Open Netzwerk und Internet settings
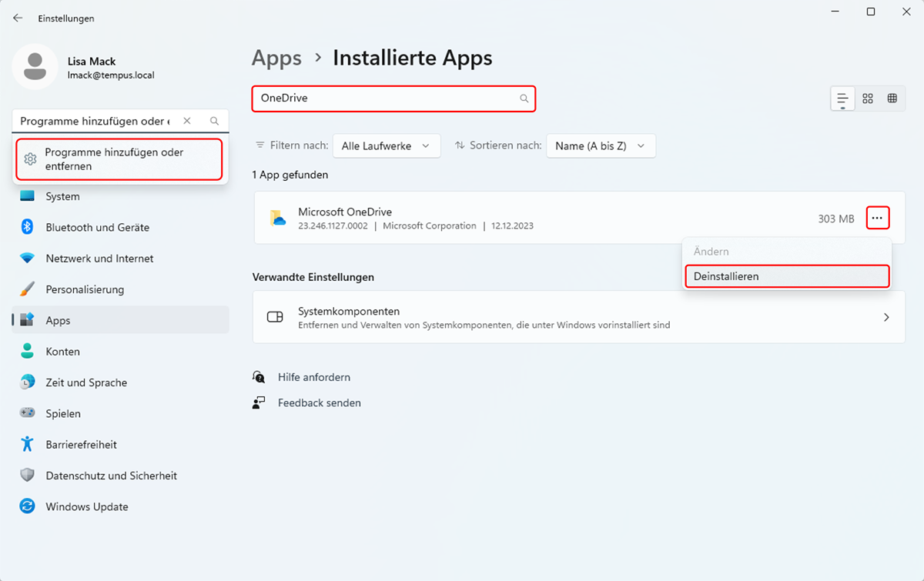This screenshot has height=581, width=924. click(x=121, y=259)
